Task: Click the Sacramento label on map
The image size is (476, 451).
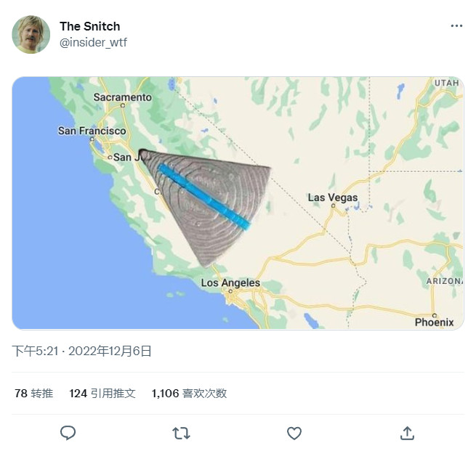Action: pos(123,97)
